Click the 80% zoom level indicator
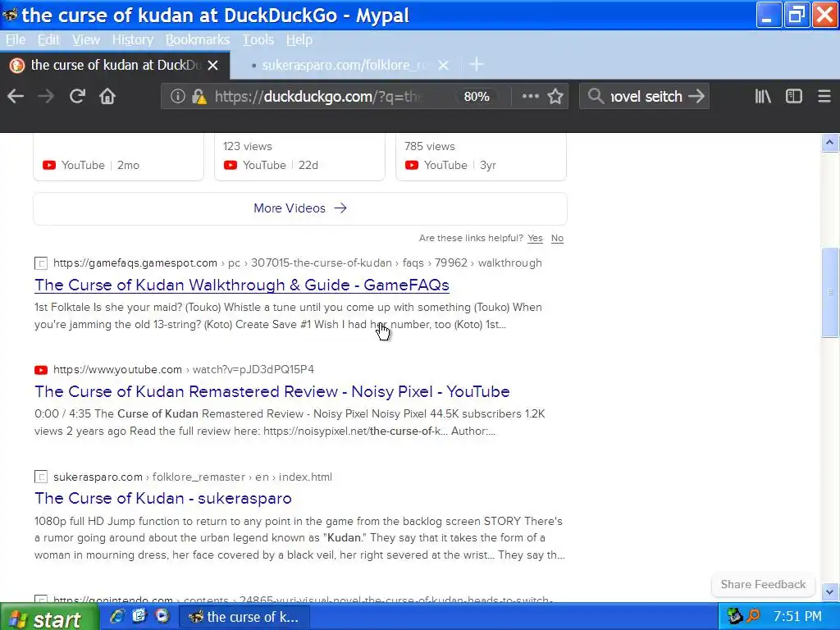Viewport: 840px width, 630px height. tap(477, 97)
